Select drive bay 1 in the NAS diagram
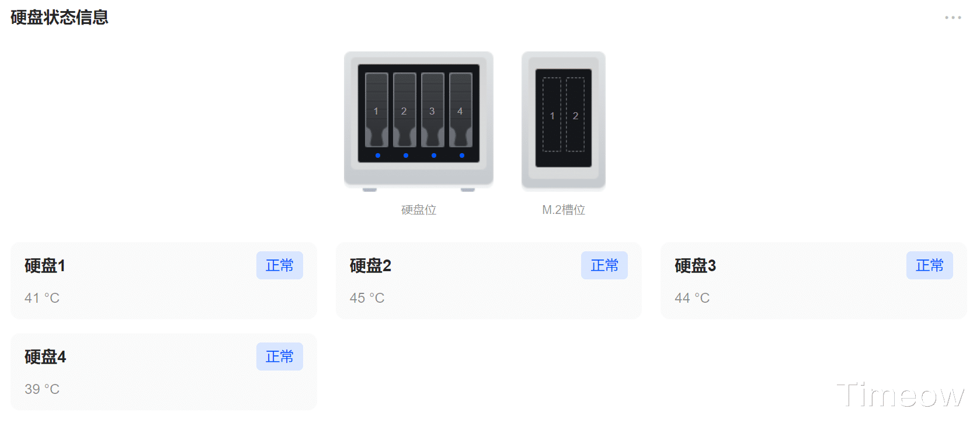 click(x=377, y=110)
